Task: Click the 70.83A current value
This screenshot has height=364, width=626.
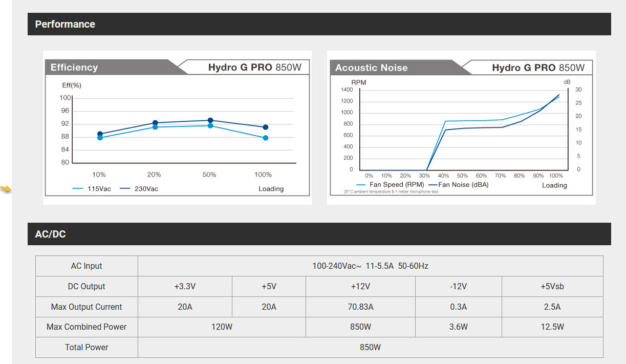Action: click(360, 307)
